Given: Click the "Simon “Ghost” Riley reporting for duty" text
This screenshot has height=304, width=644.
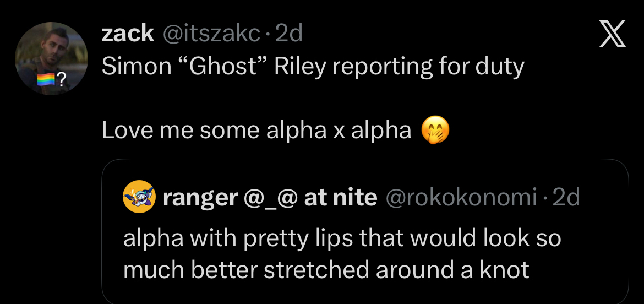Looking at the screenshot, I should click(313, 67).
